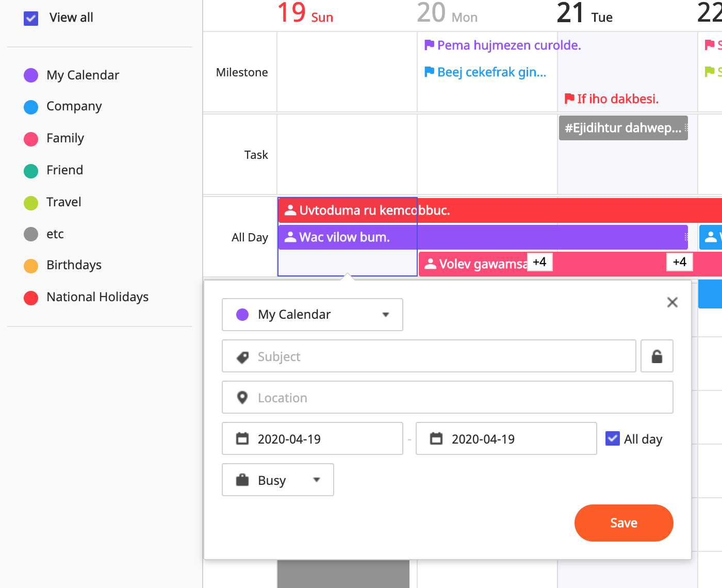The height and width of the screenshot is (588, 722).
Task: Uncheck the 'All day' checkbox in the popup
Action: click(612, 438)
